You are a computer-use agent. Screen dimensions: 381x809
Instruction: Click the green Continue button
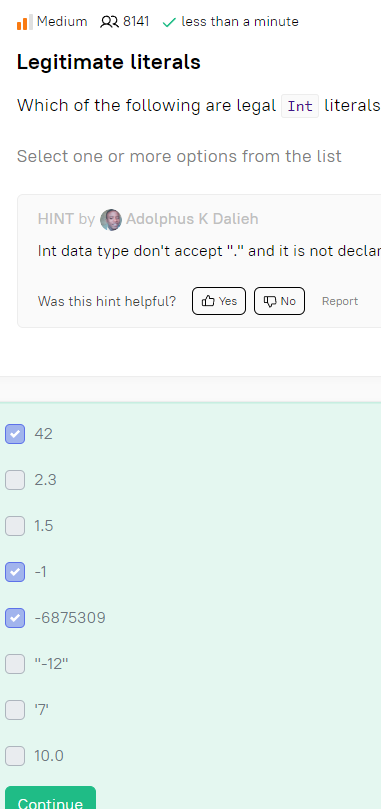point(51,798)
